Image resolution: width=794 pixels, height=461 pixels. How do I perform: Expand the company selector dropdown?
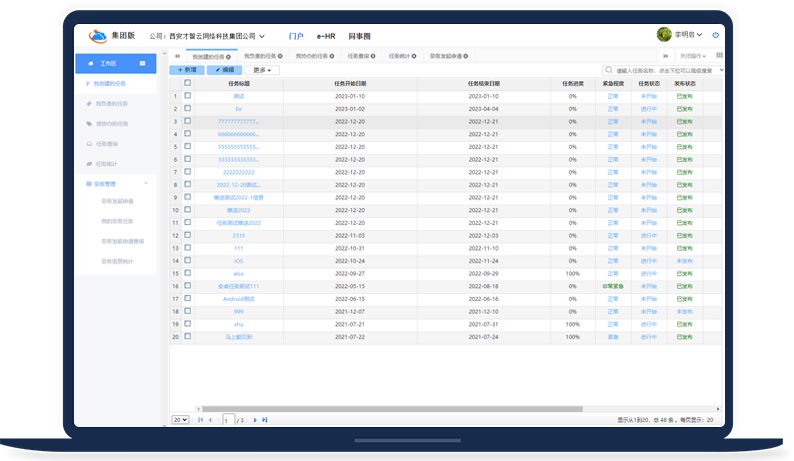[261, 36]
